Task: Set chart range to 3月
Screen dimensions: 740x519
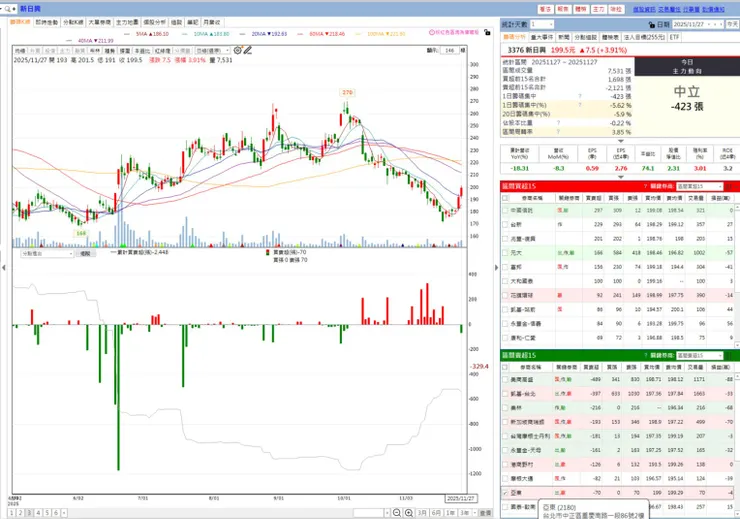Action: [422, 513]
